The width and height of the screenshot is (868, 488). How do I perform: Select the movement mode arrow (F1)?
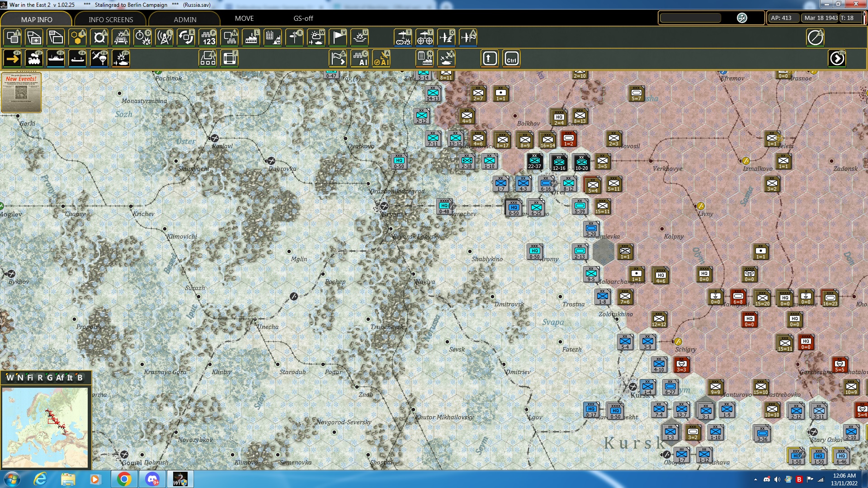tap(12, 58)
